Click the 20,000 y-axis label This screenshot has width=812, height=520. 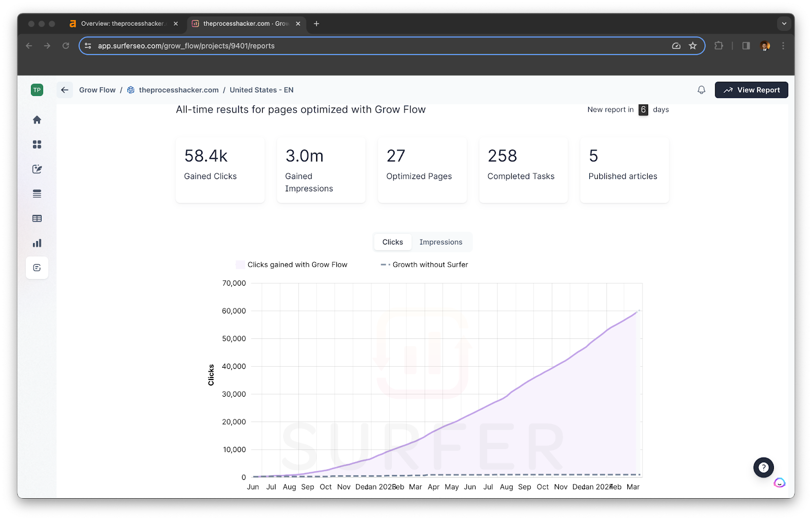click(x=234, y=422)
